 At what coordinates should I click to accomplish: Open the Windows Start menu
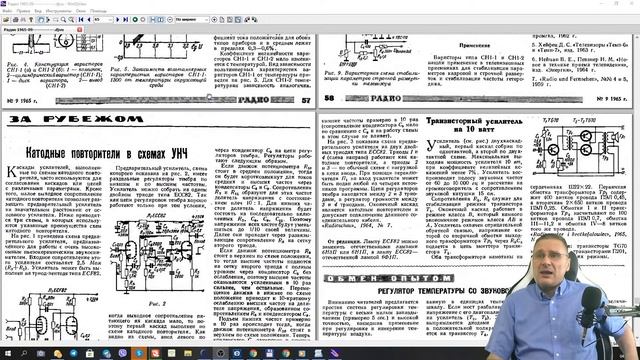pos(7,353)
